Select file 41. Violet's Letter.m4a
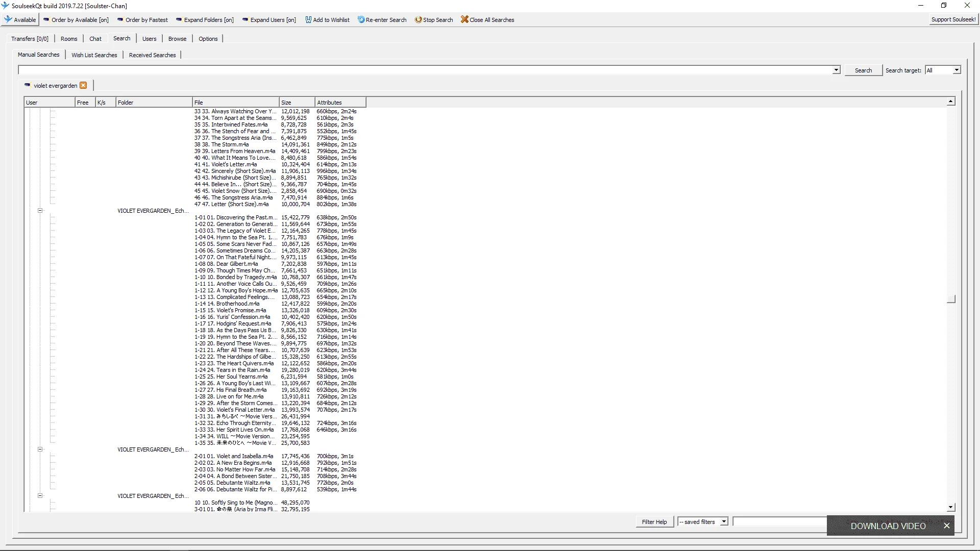980x551 pixels. [225, 164]
